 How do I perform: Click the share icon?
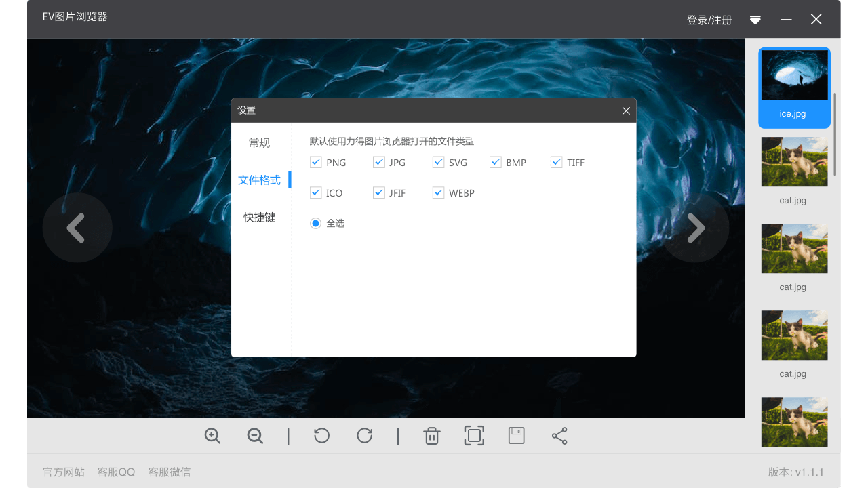559,436
